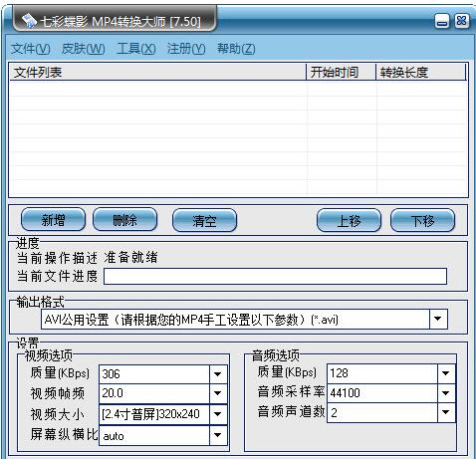Open the 音频采样率 44100 dropdown
The width and height of the screenshot is (476, 459).
(x=446, y=393)
